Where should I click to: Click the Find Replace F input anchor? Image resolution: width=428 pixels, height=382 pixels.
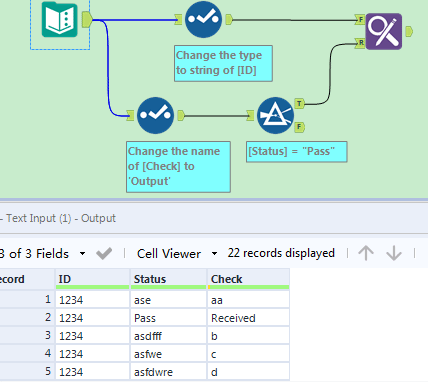click(x=360, y=20)
